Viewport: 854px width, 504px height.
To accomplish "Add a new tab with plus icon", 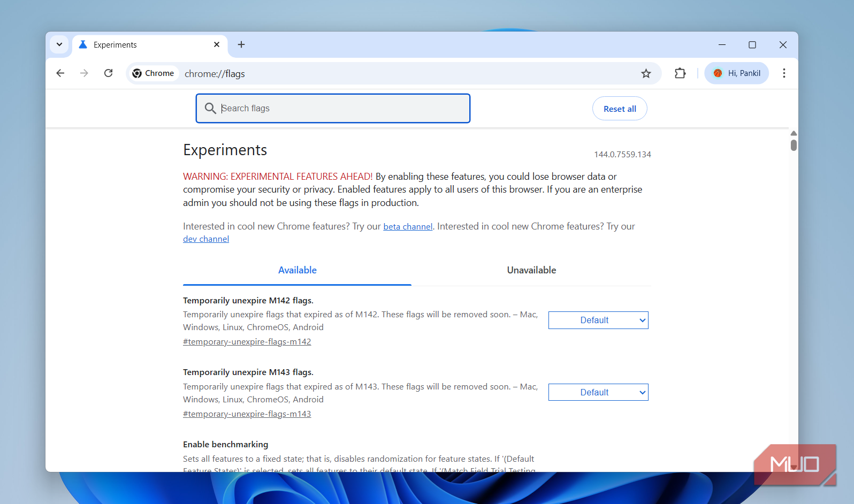I will [241, 44].
